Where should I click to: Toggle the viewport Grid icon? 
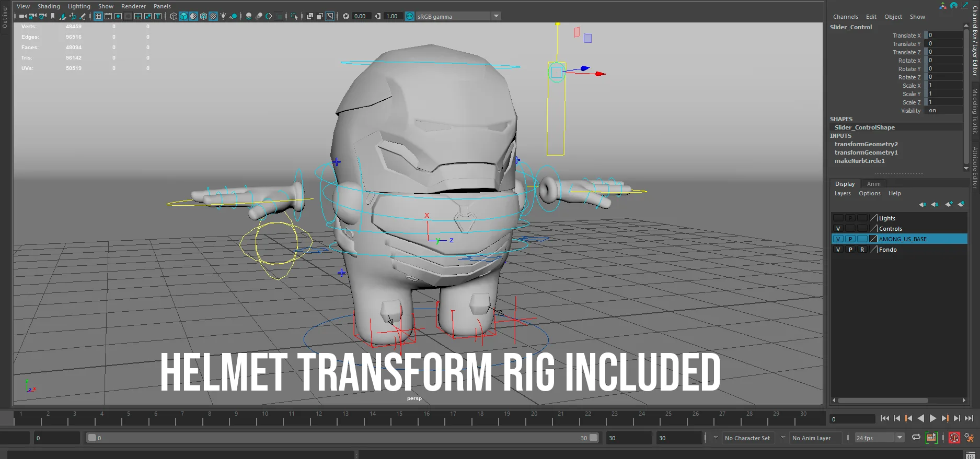pos(98,16)
